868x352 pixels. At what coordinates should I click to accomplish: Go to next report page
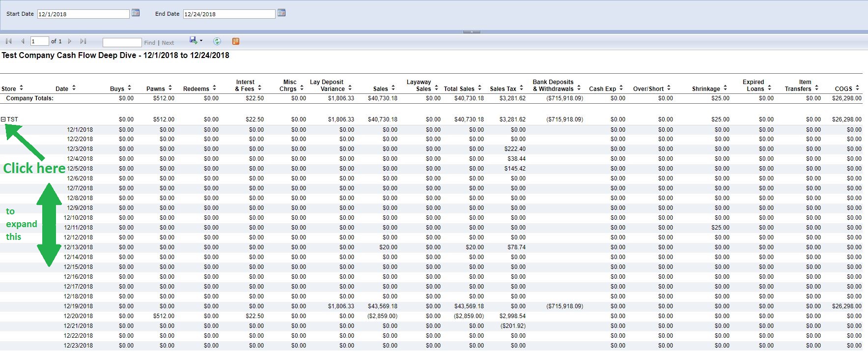click(70, 41)
